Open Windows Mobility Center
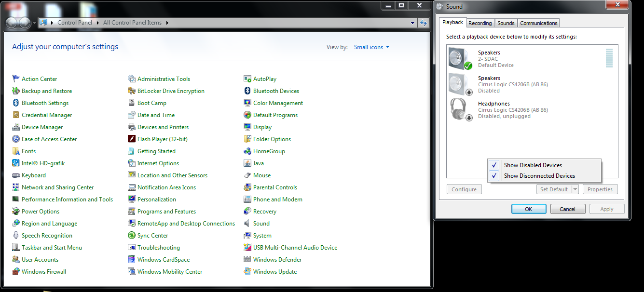The image size is (644, 292). click(170, 272)
